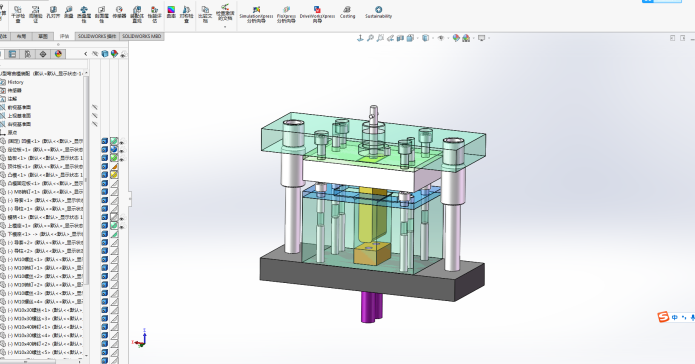
Task: Click Check Active Document icon
Action: point(225,12)
